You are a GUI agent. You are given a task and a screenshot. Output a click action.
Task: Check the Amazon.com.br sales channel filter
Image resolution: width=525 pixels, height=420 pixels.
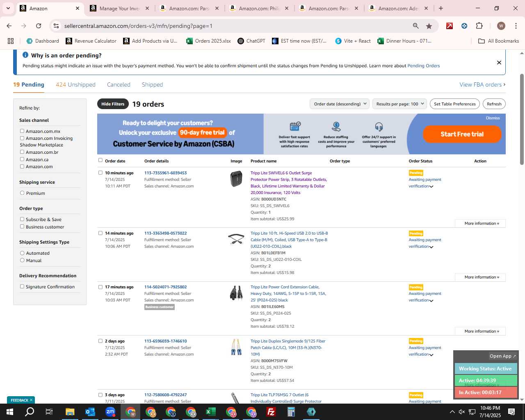[22, 152]
